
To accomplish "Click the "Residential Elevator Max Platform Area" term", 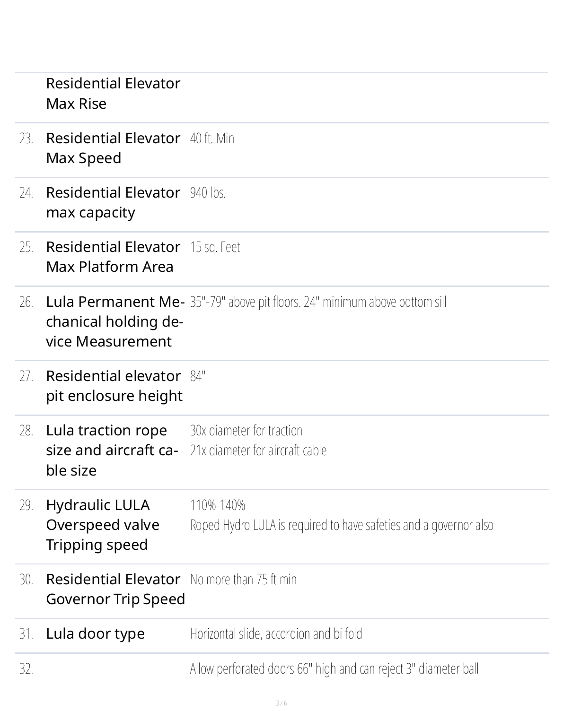I will (x=113, y=257).
